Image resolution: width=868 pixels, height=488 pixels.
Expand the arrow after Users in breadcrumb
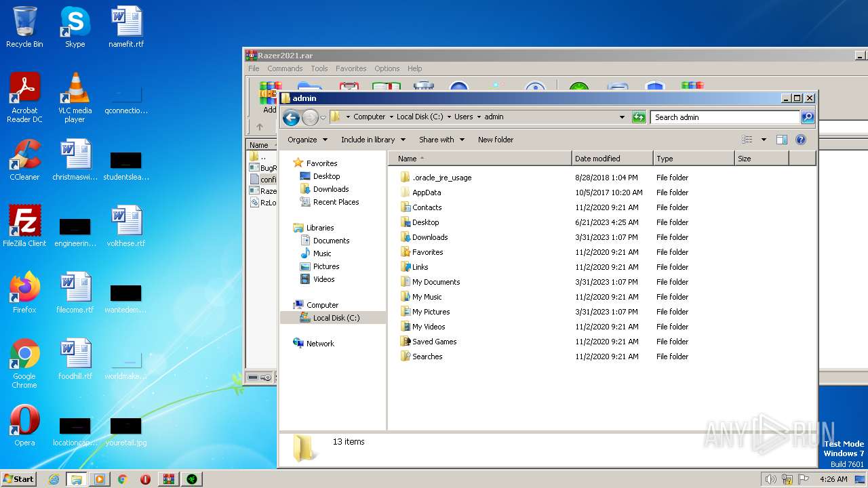[478, 117]
